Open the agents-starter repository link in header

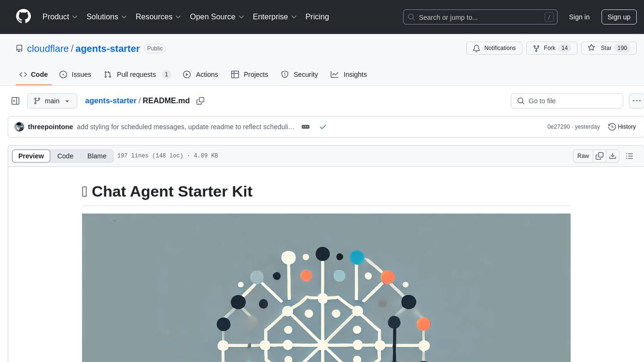coord(107,48)
